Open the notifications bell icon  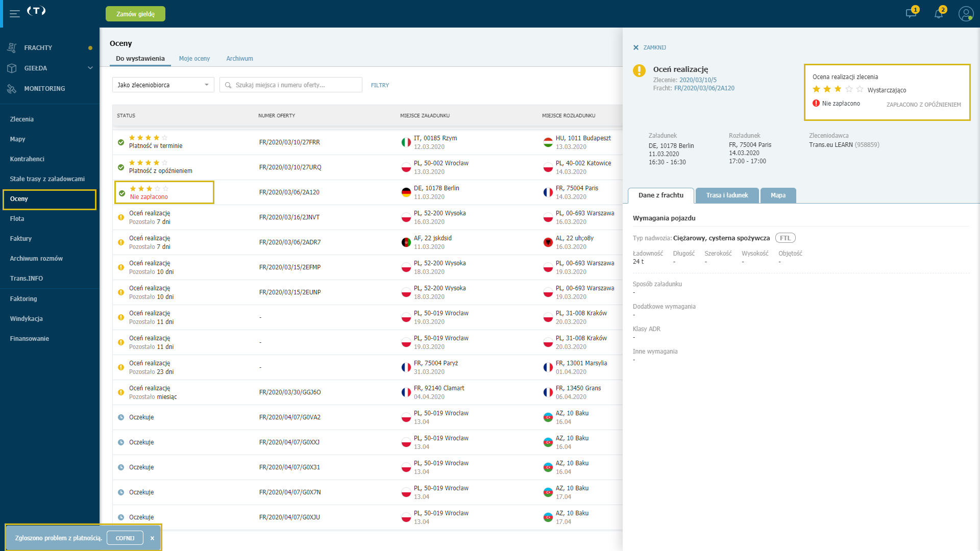click(x=939, y=13)
